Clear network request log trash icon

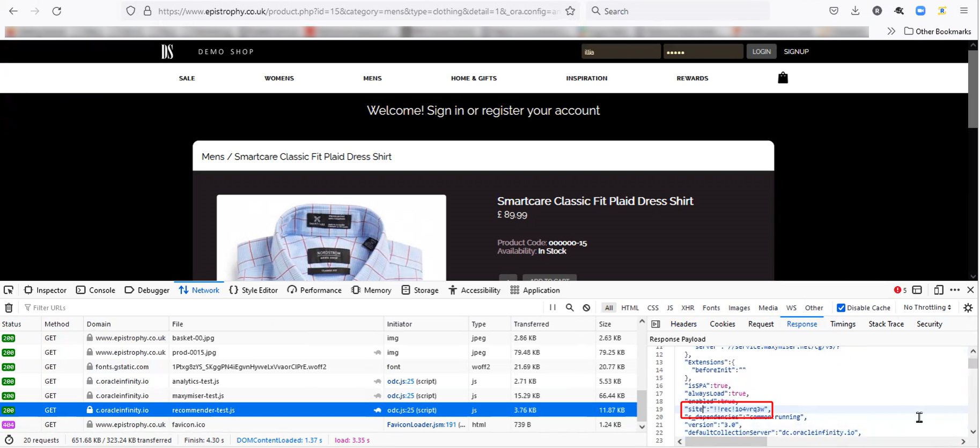(x=9, y=308)
